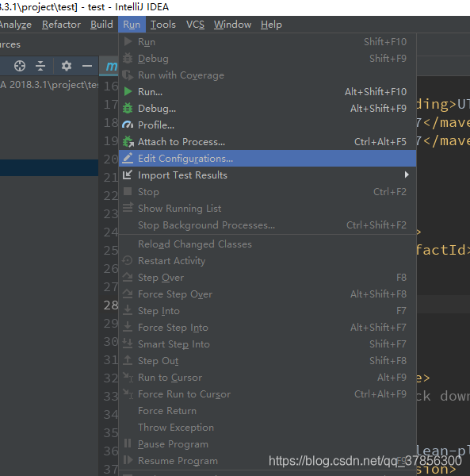This screenshot has height=476, width=470.
Task: Choose Profile... menu entry
Action: (x=267, y=125)
